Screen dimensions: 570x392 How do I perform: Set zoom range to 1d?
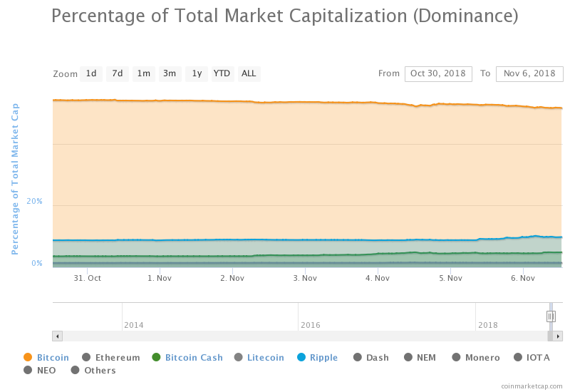pyautogui.click(x=91, y=73)
